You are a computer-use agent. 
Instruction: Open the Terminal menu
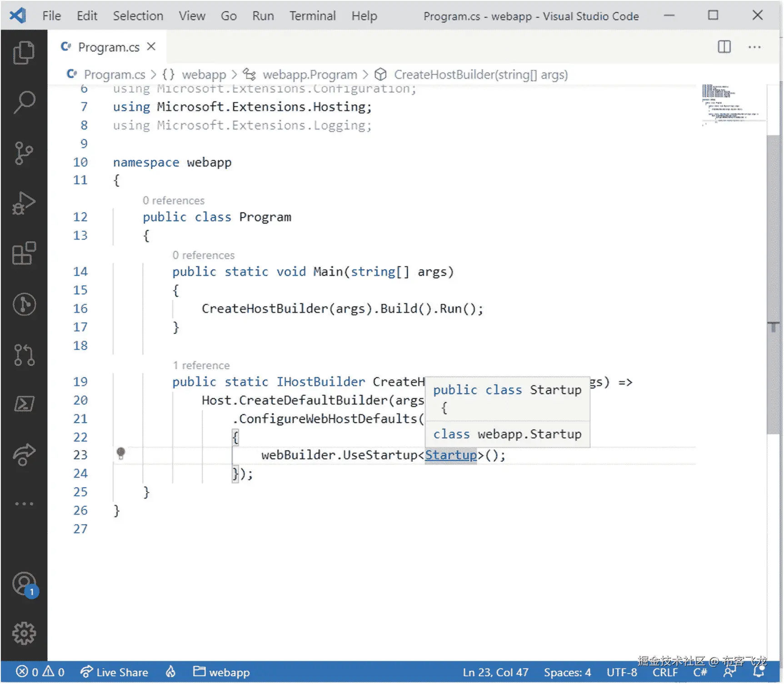coord(312,15)
